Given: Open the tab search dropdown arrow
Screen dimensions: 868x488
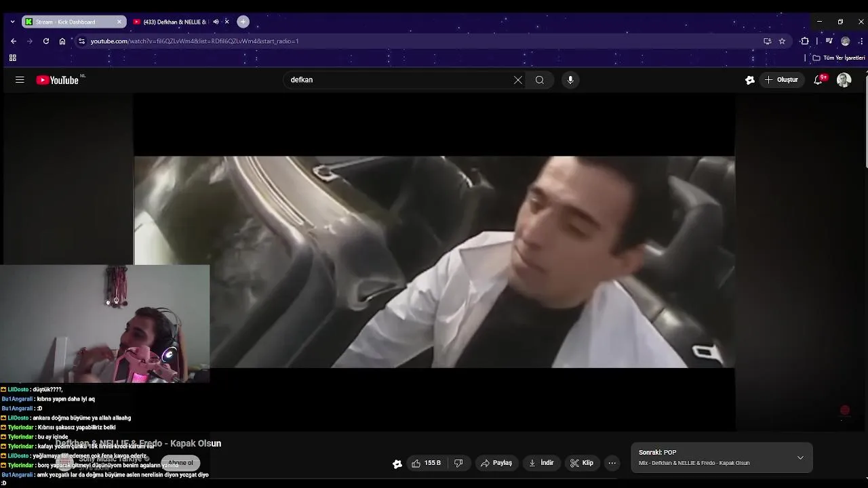Looking at the screenshot, I should tap(12, 22).
